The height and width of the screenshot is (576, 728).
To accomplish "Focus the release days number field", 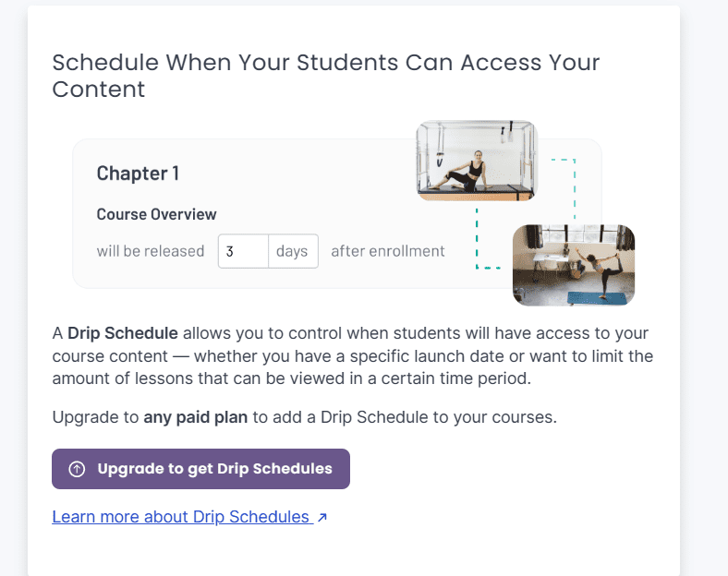I will 243,251.
